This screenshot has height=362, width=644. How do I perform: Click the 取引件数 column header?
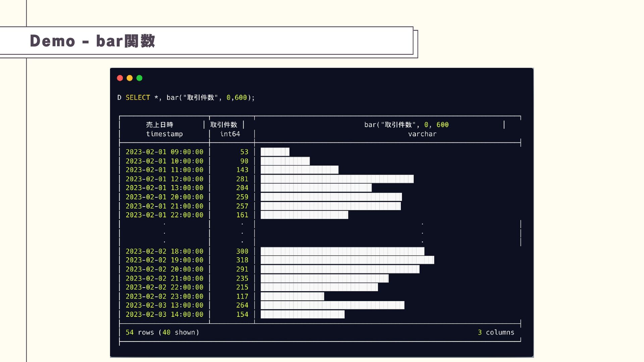pyautogui.click(x=224, y=125)
